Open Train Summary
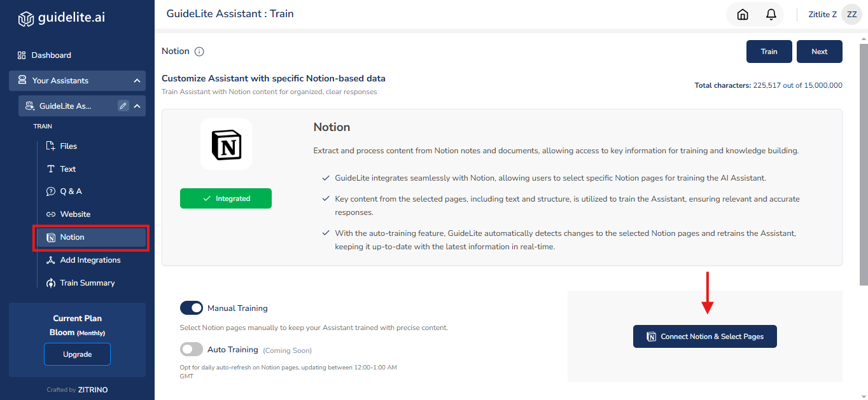The width and height of the screenshot is (868, 400). pos(87,283)
